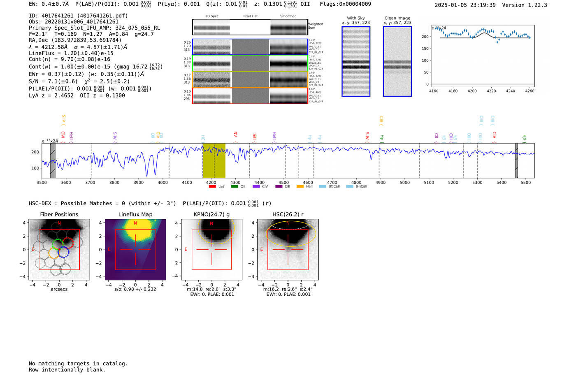This screenshot has height=392, width=576.
Task: Open the KPNO(24.7) g cutout
Action: tap(211, 250)
